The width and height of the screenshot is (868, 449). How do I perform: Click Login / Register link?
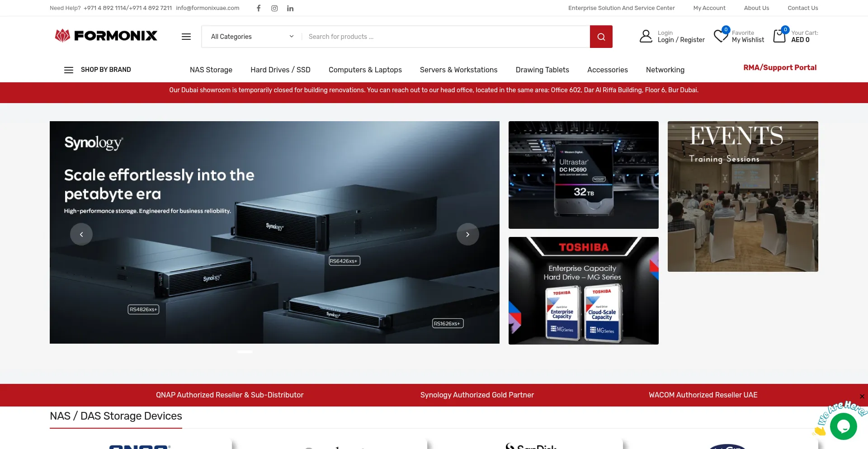click(x=681, y=40)
